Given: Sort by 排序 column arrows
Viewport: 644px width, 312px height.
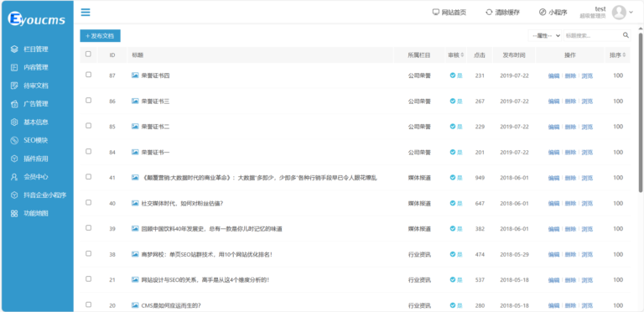Looking at the screenshot, I should [x=625, y=55].
